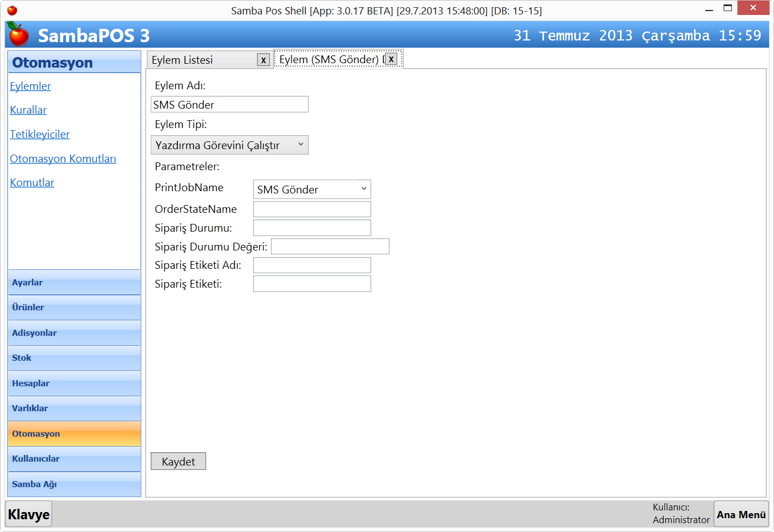The height and width of the screenshot is (532, 774).
Task: Switch to the Ürünler section
Action: click(x=74, y=308)
